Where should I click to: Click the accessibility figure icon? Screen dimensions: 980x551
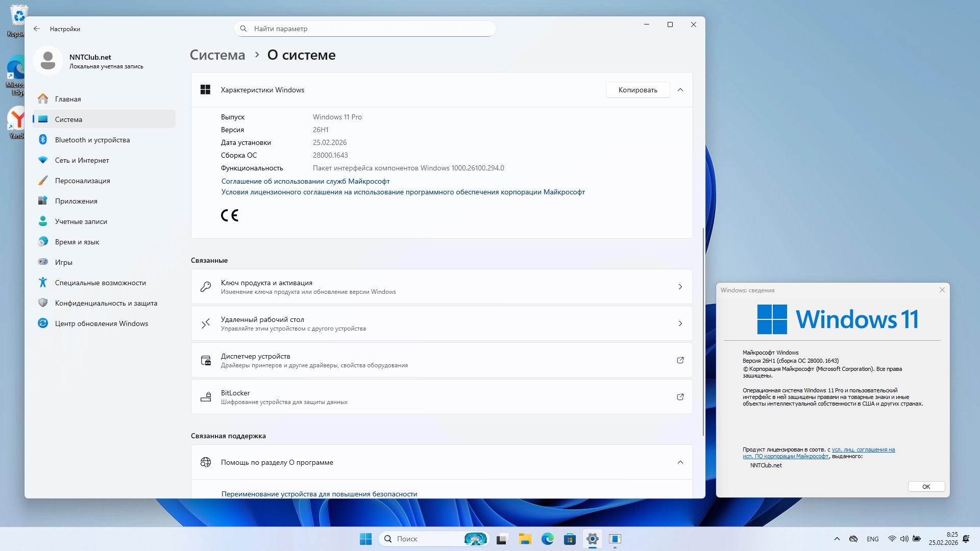pyautogui.click(x=43, y=283)
